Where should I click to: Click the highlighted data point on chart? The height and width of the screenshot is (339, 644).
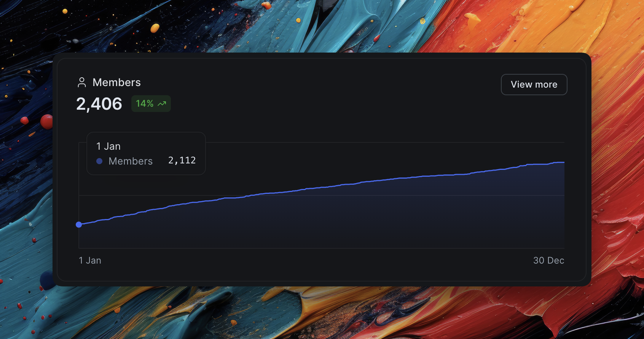tap(79, 225)
